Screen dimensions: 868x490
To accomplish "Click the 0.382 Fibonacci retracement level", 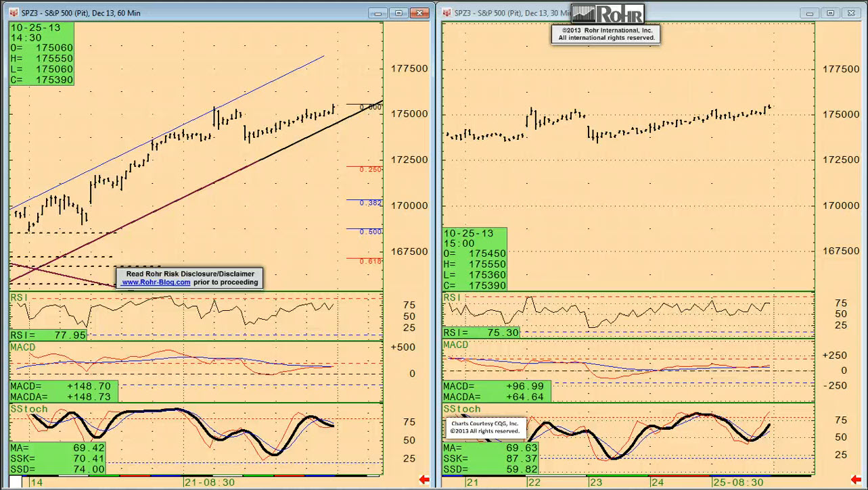I will 370,203.
